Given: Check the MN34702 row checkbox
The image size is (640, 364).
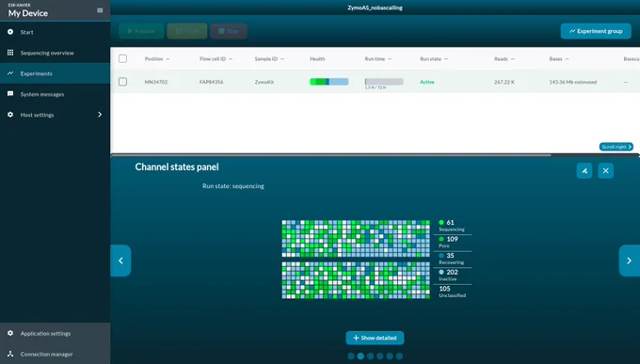Looking at the screenshot, I should click(x=123, y=82).
